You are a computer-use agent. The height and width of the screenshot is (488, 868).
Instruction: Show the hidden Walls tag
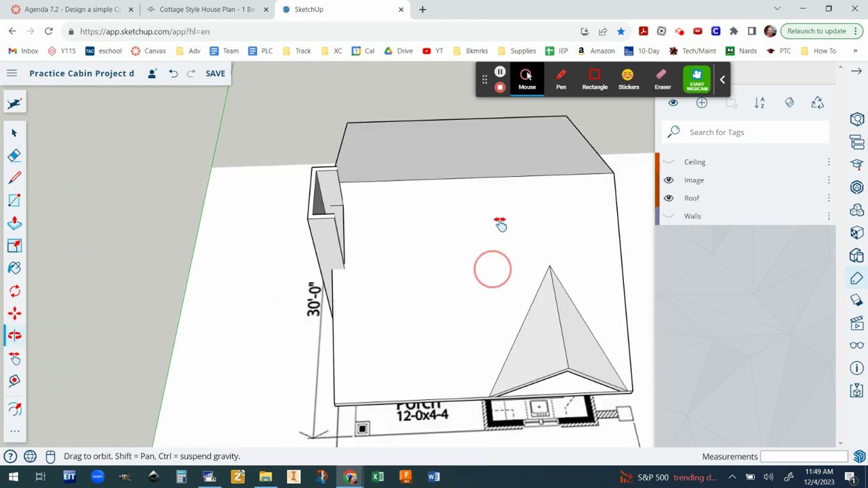[x=669, y=216]
